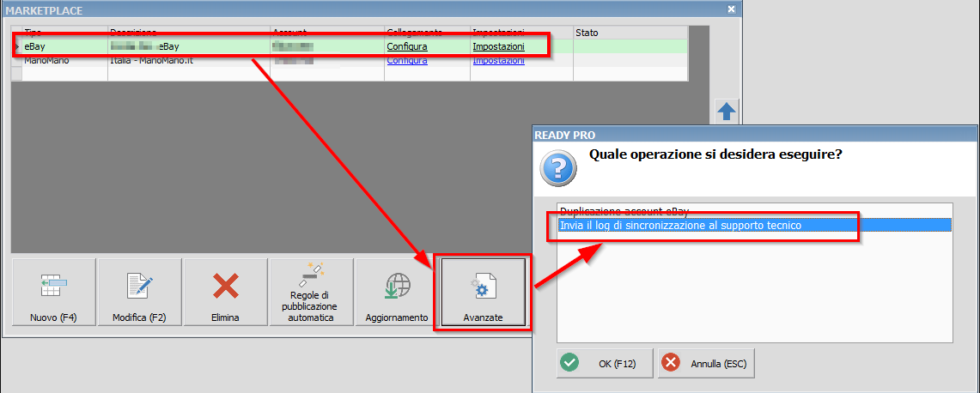Open the Configura link in the ManoMano row

[407, 61]
